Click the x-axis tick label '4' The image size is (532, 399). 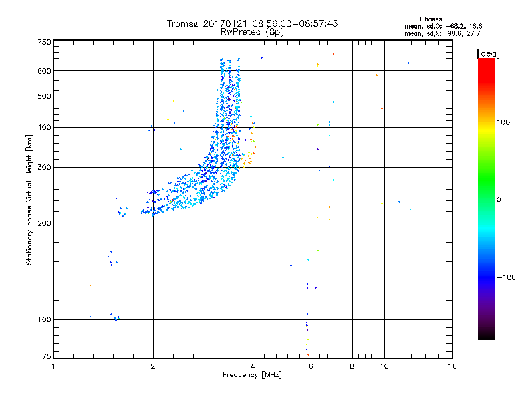coord(253,366)
